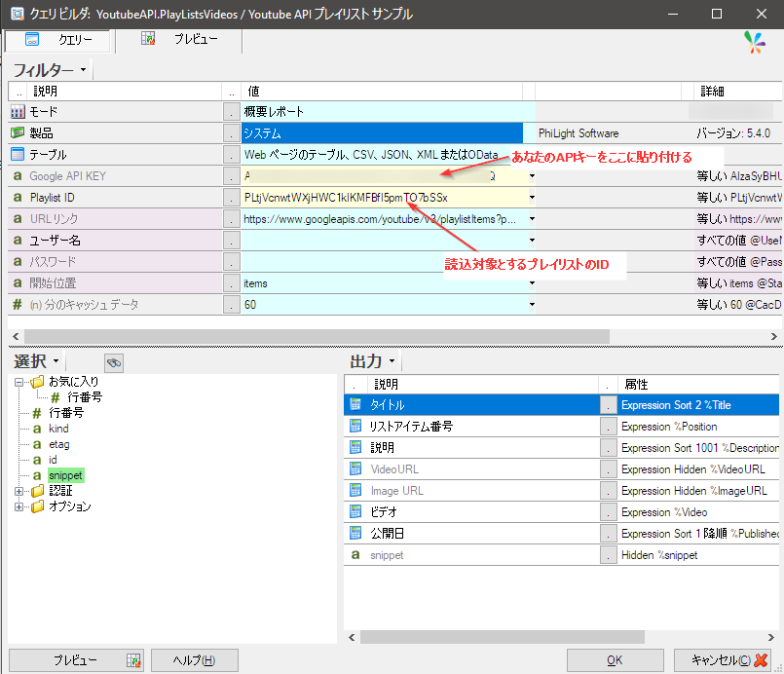Screen dimensions: 784x674
Task: Select the 認証 folder icon
Action: 38,492
